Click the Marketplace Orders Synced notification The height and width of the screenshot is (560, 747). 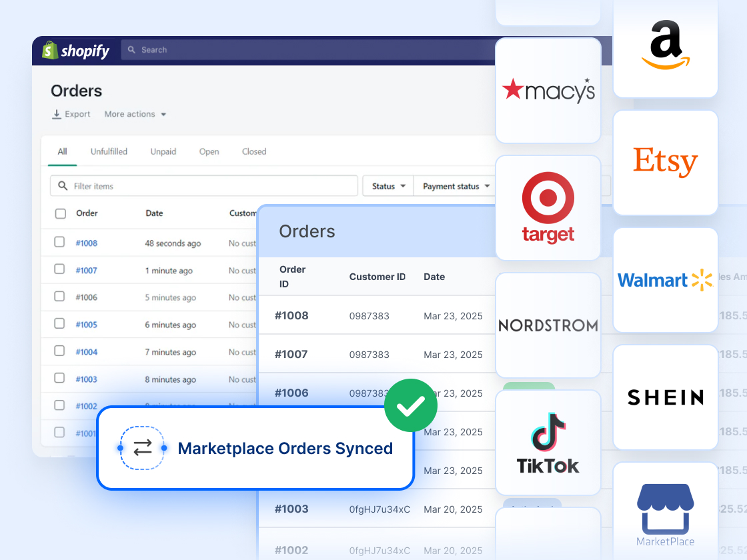[255, 447]
